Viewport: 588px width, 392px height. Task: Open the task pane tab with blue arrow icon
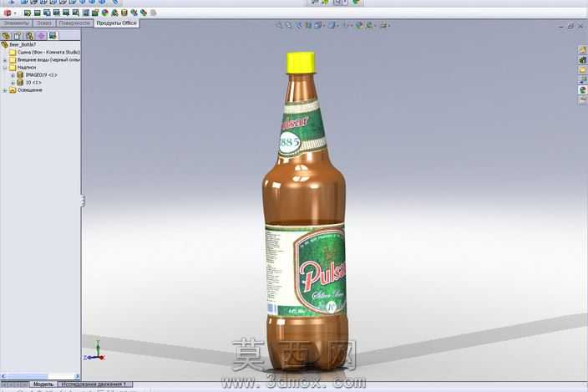[582, 80]
